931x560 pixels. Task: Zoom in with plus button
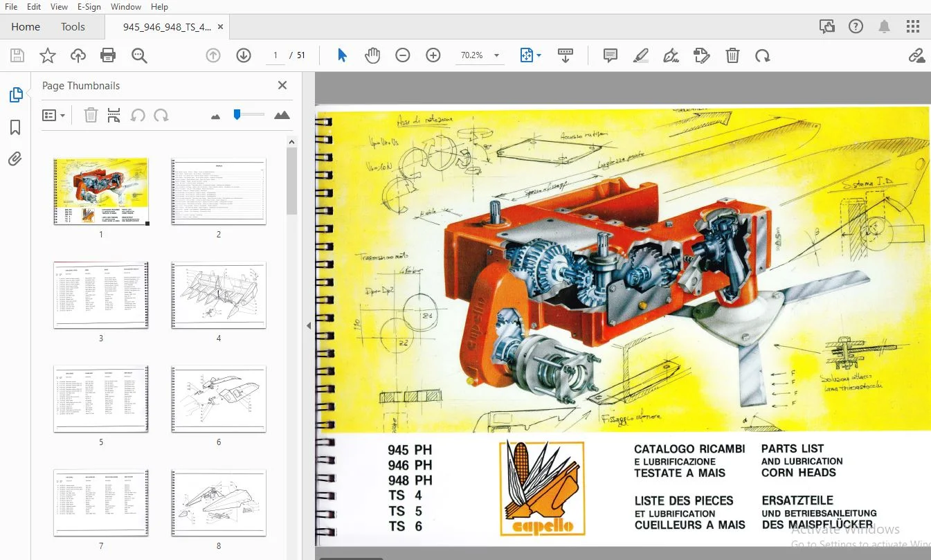click(433, 55)
